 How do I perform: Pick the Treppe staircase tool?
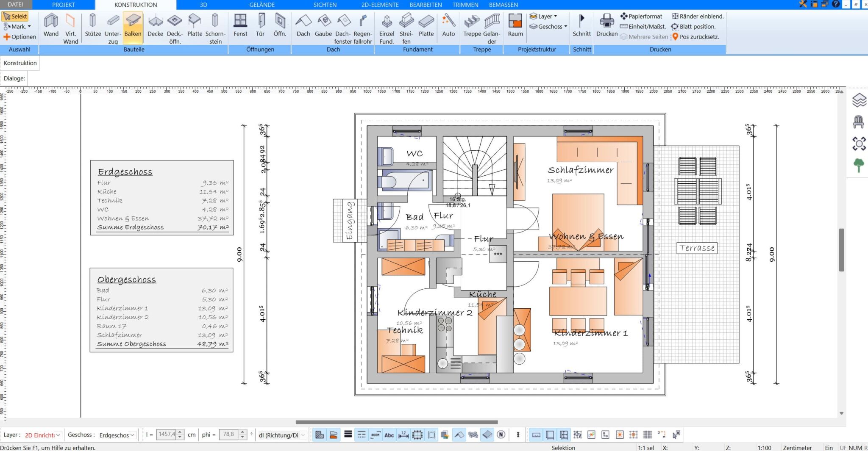tap(472, 26)
